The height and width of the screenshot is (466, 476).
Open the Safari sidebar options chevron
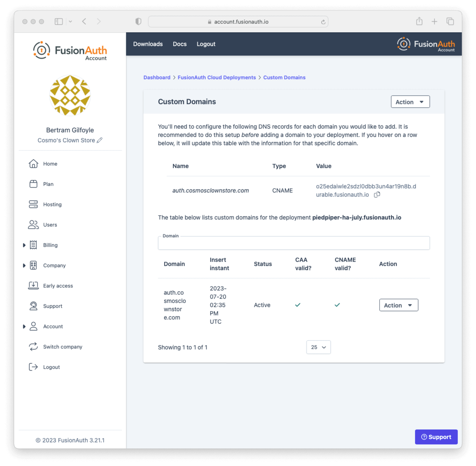(71, 21)
